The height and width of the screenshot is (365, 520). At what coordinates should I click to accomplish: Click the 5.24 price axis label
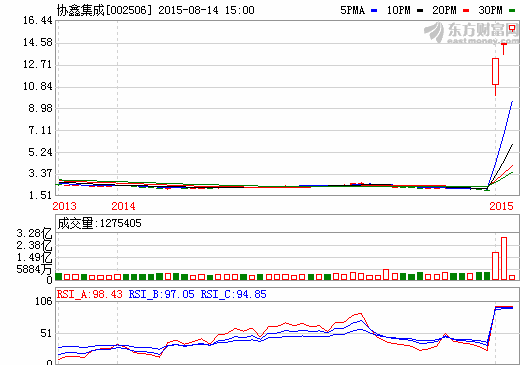[x=40, y=152]
